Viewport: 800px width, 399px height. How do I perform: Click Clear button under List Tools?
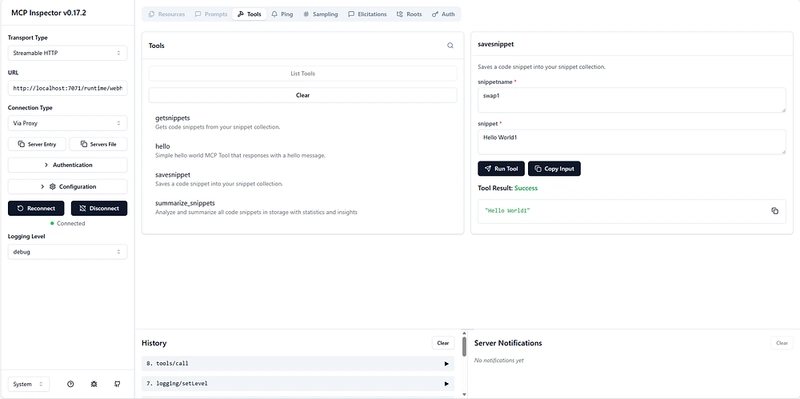[x=303, y=95]
